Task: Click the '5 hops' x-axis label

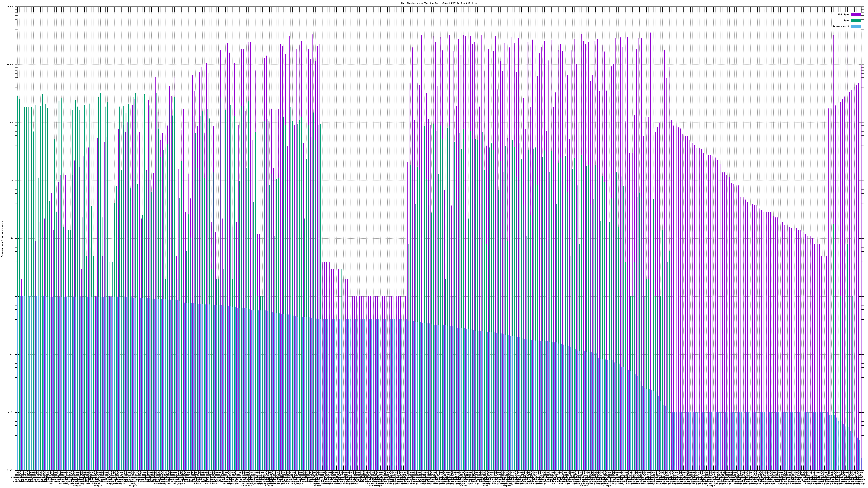Action: pyautogui.click(x=213, y=484)
